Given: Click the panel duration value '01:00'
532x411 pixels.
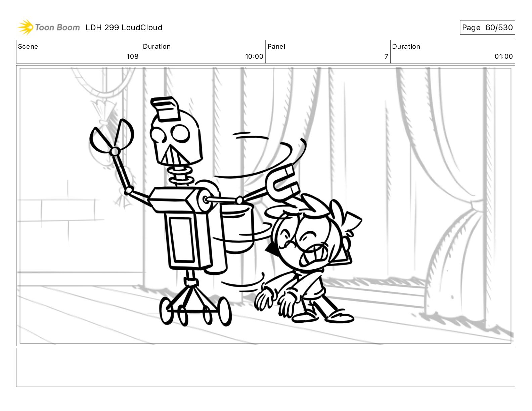Looking at the screenshot, I should pyautogui.click(x=503, y=56).
